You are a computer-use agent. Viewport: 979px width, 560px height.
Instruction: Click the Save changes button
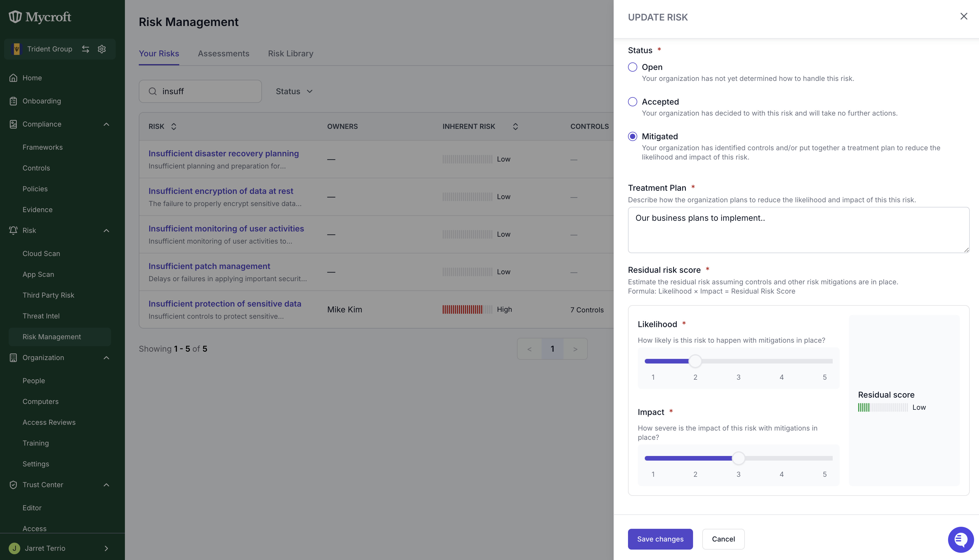(x=660, y=539)
